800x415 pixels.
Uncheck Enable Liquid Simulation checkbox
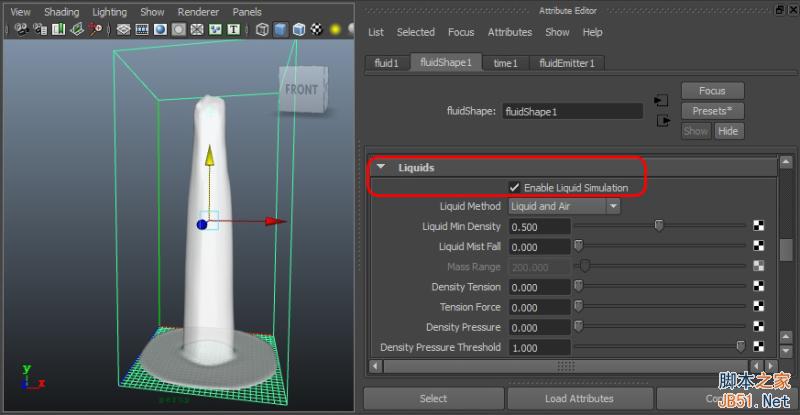pyautogui.click(x=514, y=187)
